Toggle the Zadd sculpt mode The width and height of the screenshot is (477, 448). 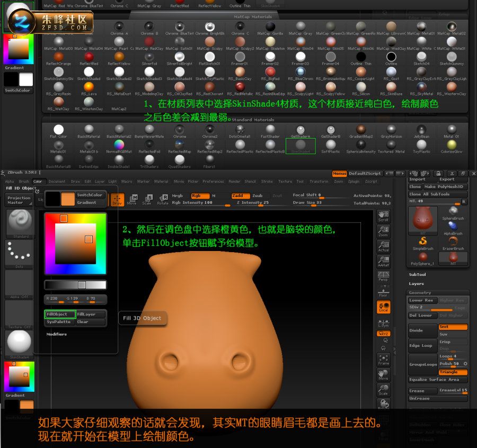point(241,196)
